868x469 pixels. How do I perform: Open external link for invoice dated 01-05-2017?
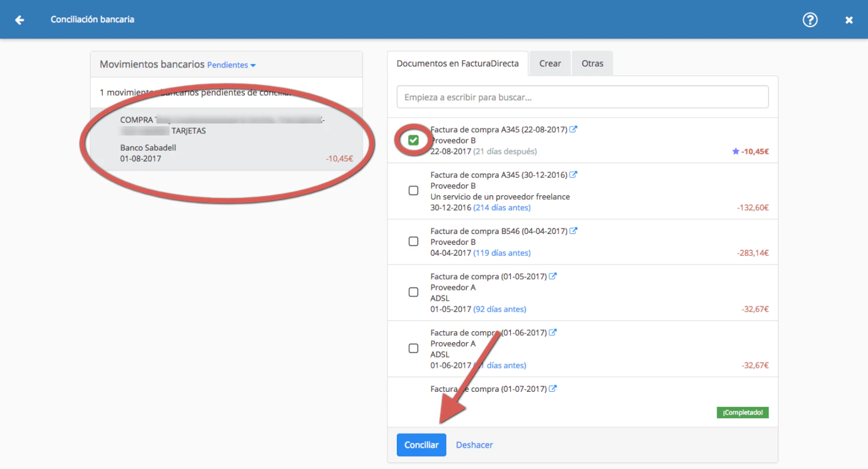pos(553,276)
